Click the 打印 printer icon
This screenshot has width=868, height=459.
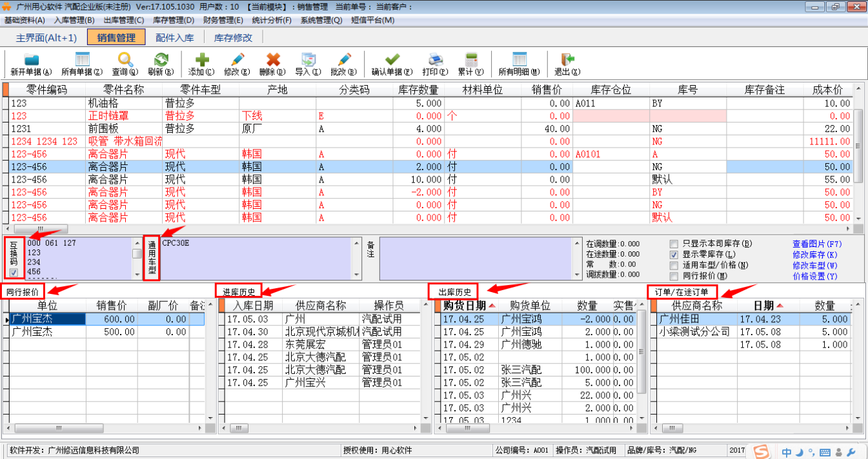click(x=435, y=64)
